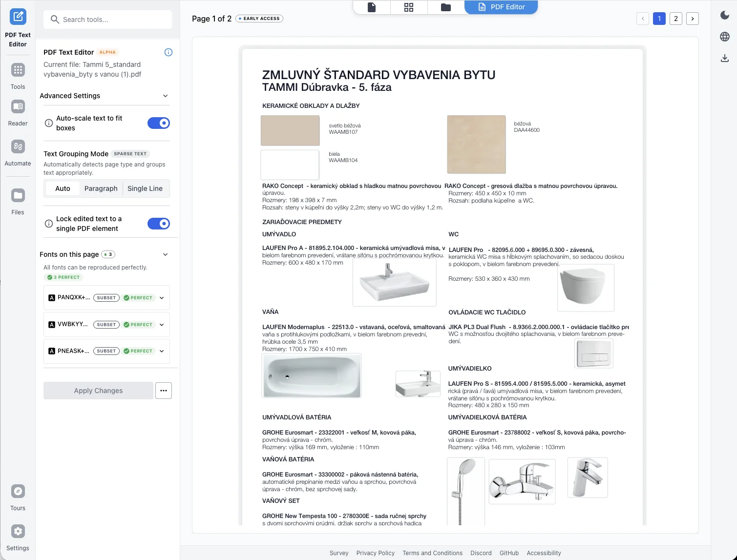Select the beige DAA44600 floor tile swatch

[477, 145]
